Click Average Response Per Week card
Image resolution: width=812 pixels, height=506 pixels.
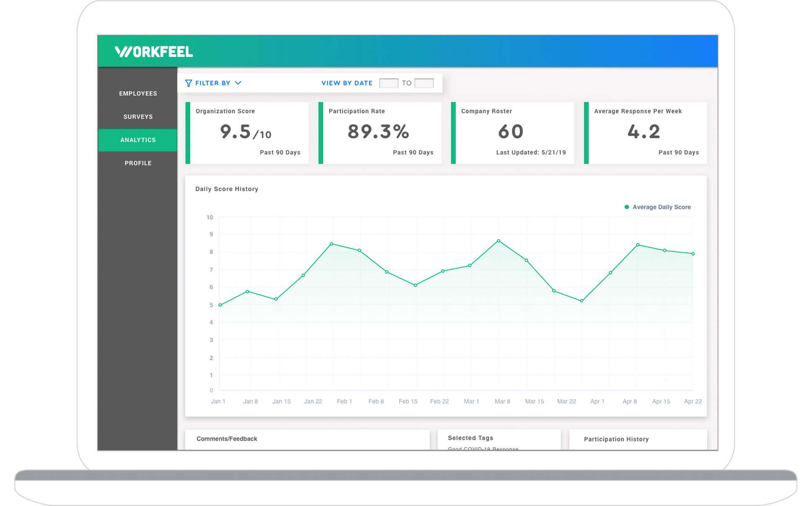[646, 133]
